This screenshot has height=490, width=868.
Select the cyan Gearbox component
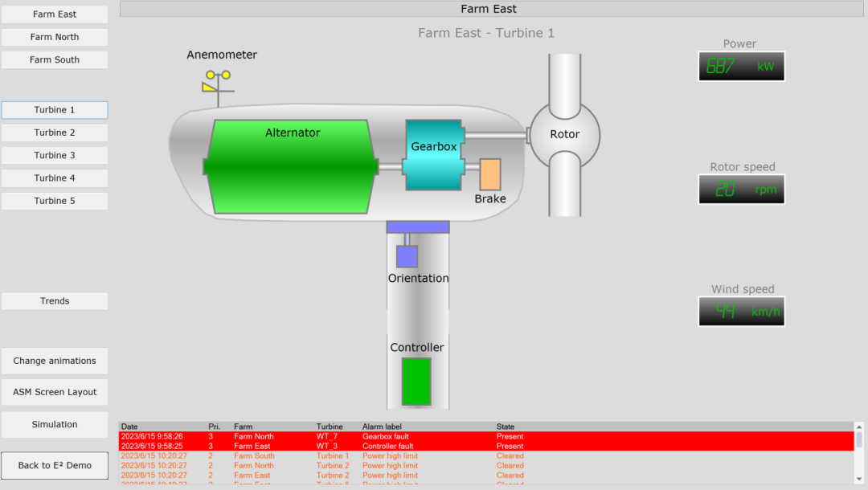coord(434,155)
